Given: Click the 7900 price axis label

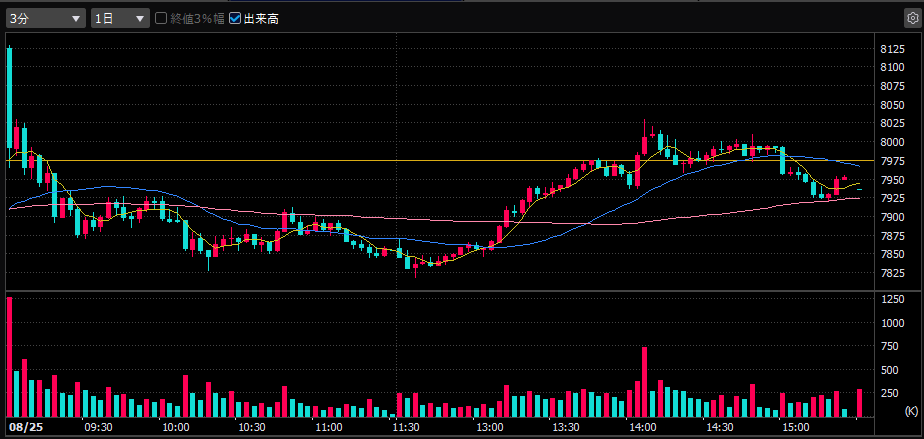Looking at the screenshot, I should coord(892,217).
